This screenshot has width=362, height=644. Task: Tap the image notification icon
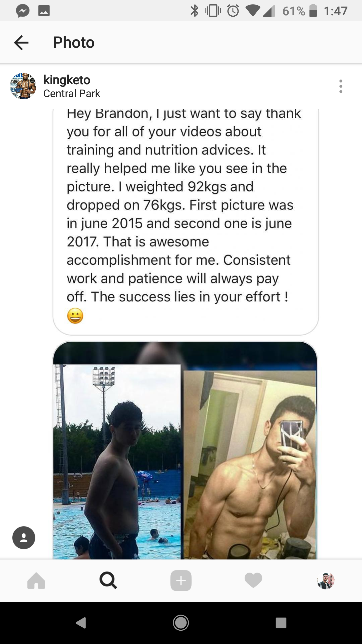point(44,11)
